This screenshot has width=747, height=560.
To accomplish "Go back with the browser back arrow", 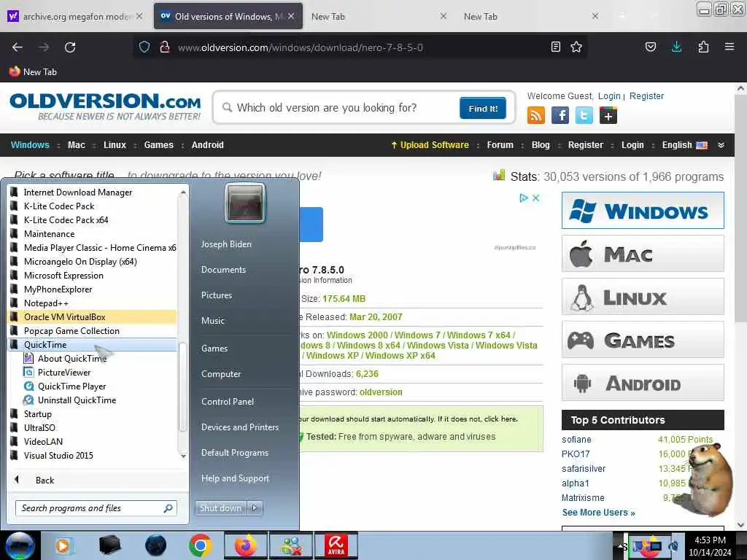I will (18, 47).
